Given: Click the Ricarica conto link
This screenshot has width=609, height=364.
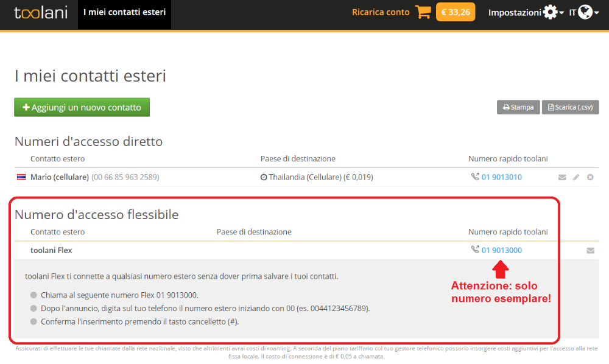Looking at the screenshot, I should [x=381, y=12].
